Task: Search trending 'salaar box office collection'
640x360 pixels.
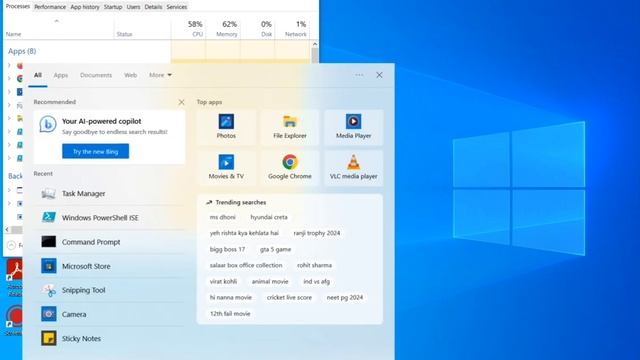Action: click(246, 265)
